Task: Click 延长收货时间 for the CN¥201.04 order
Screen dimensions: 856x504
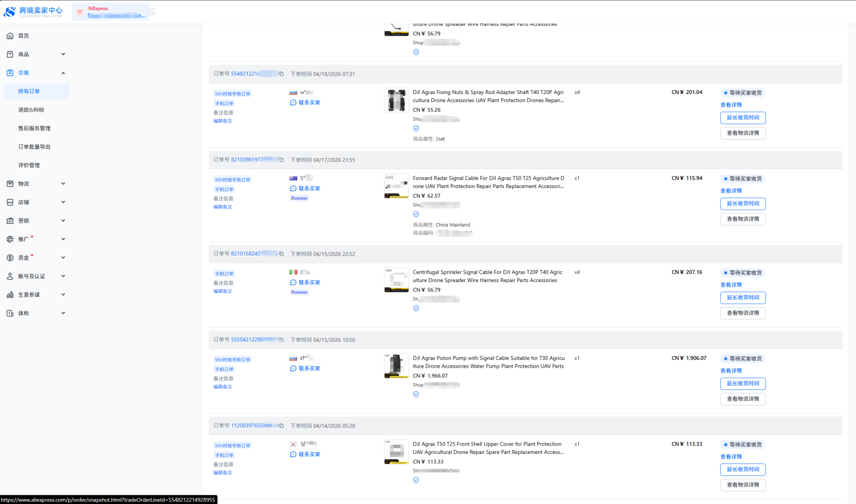Action: pos(742,118)
